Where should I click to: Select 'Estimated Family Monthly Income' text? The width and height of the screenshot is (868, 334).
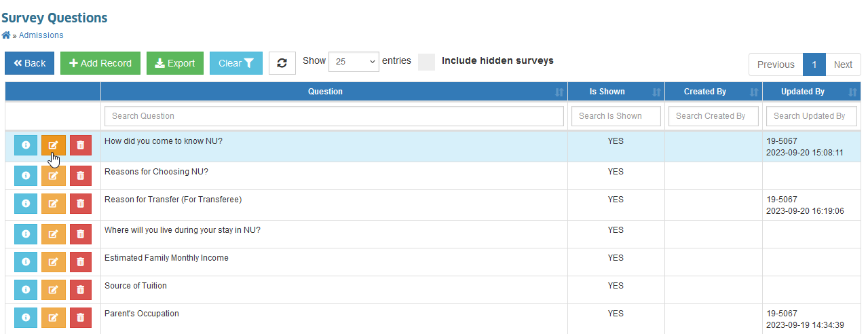pyautogui.click(x=166, y=258)
